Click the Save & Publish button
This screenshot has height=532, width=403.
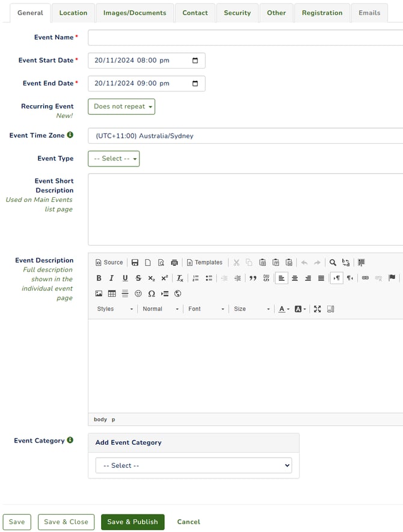[133, 522]
